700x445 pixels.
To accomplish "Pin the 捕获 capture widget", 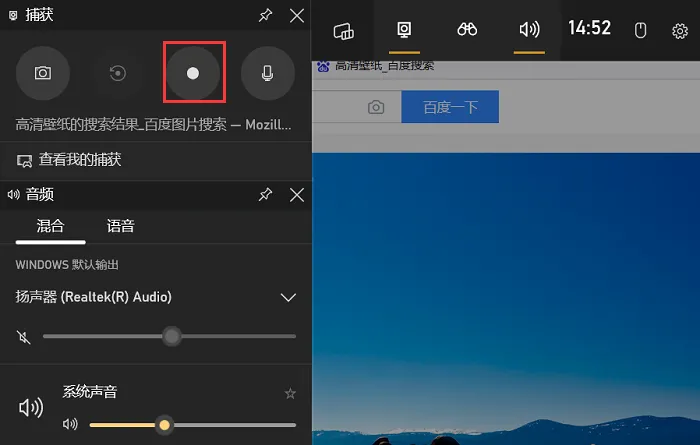I will [266, 16].
